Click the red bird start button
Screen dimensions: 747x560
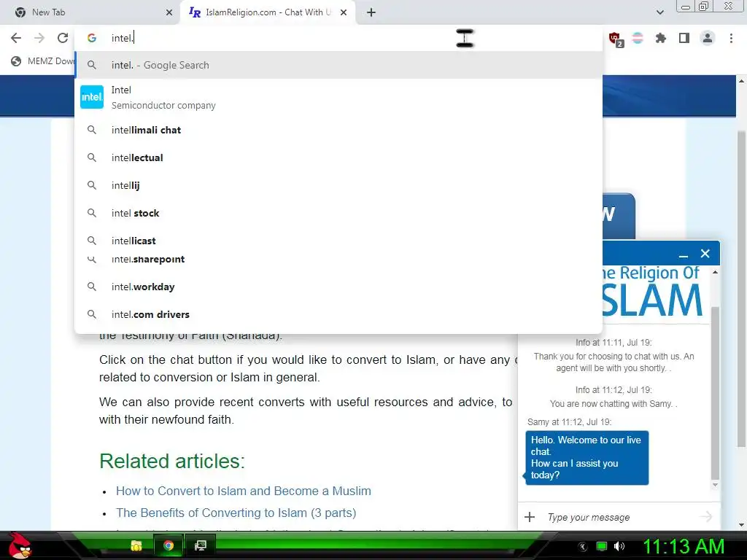(x=20, y=545)
